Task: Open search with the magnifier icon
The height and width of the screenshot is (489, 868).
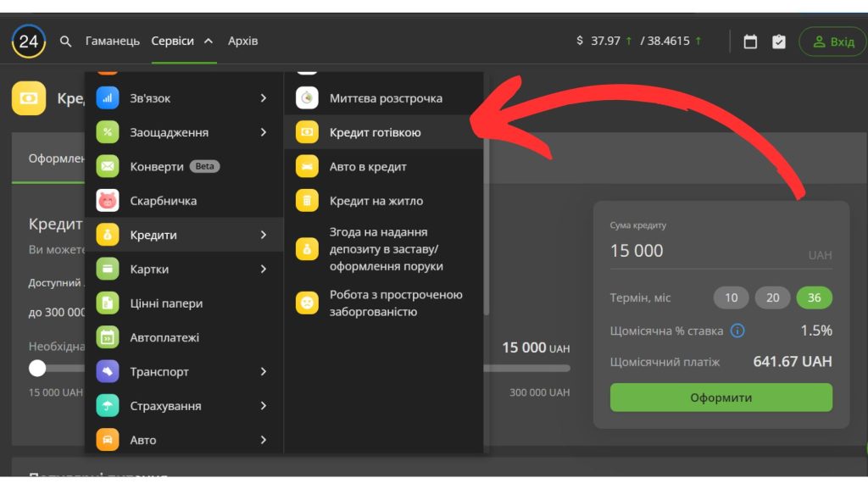Action: point(66,42)
